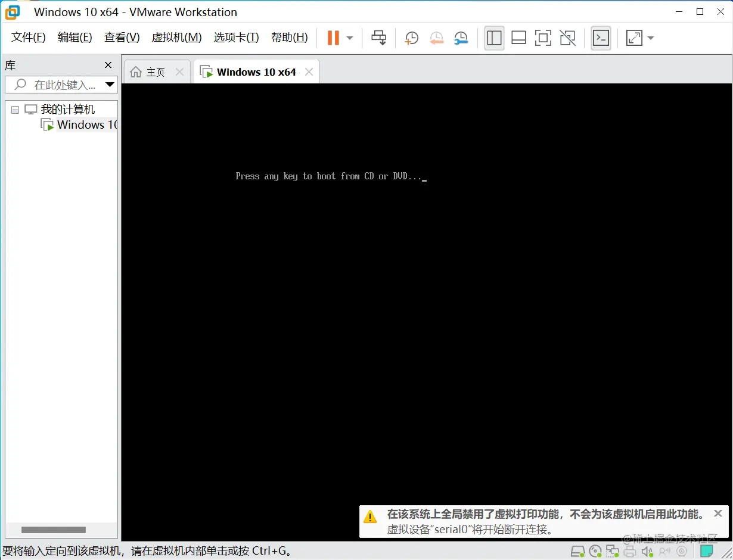
Task: Dismiss the virtual printing warning notification
Action: [718, 513]
